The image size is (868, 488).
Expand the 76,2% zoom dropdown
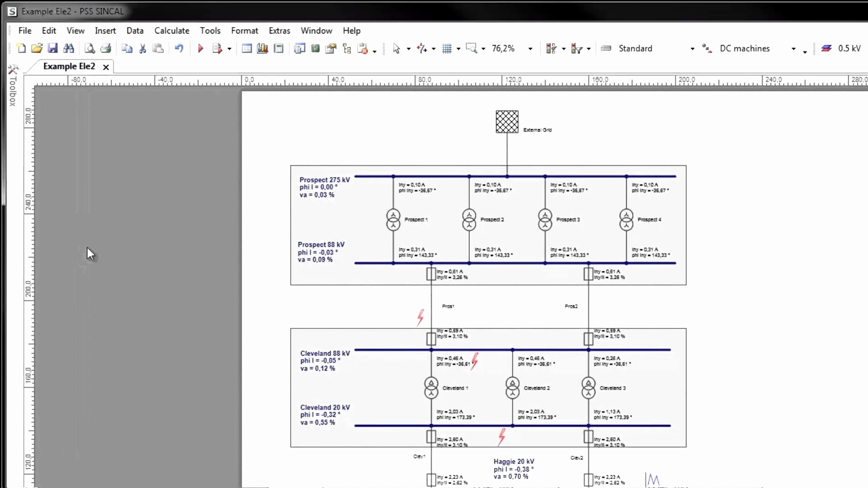(x=530, y=48)
